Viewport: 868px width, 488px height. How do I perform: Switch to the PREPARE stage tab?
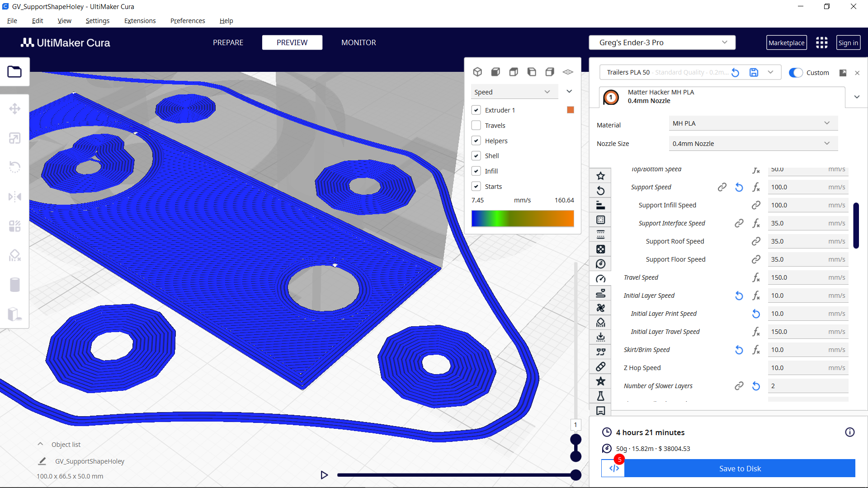228,42
